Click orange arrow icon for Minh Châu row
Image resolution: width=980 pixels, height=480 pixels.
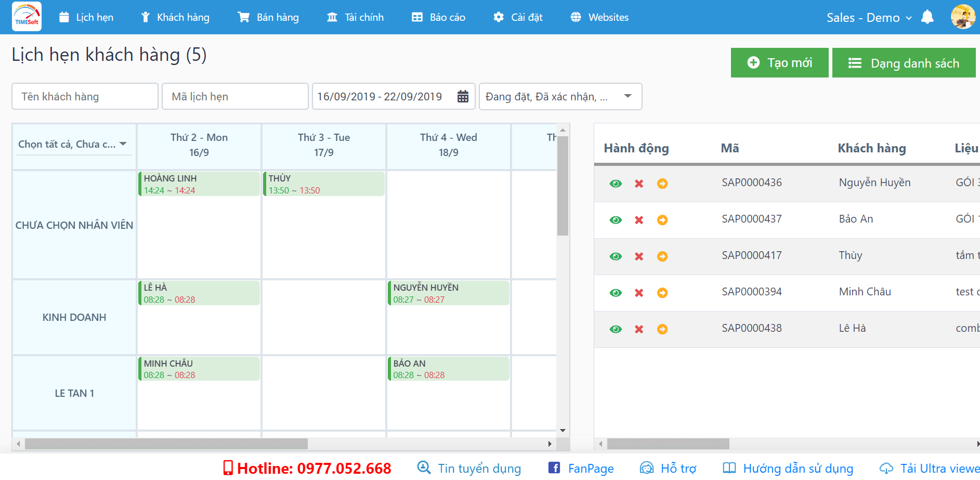click(662, 293)
